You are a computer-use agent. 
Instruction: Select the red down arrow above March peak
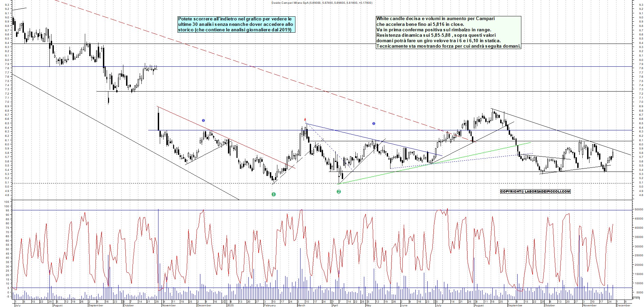pyautogui.click(x=305, y=119)
